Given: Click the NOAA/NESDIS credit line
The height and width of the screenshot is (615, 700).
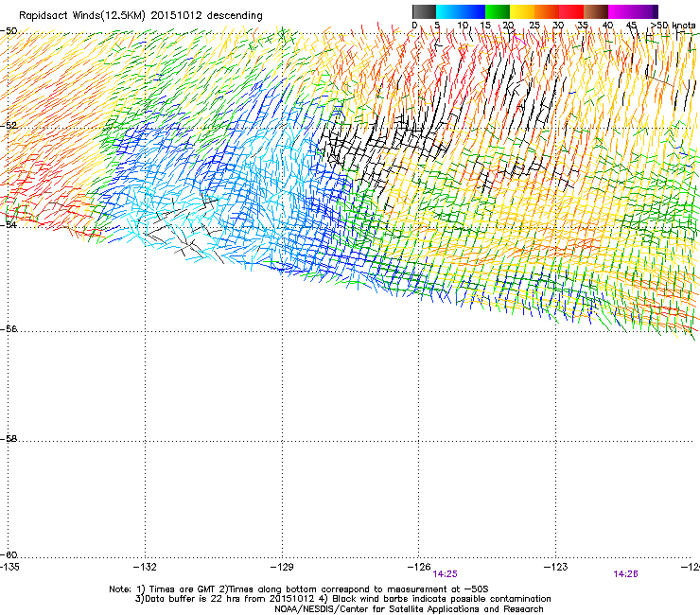Looking at the screenshot, I should click(409, 609).
